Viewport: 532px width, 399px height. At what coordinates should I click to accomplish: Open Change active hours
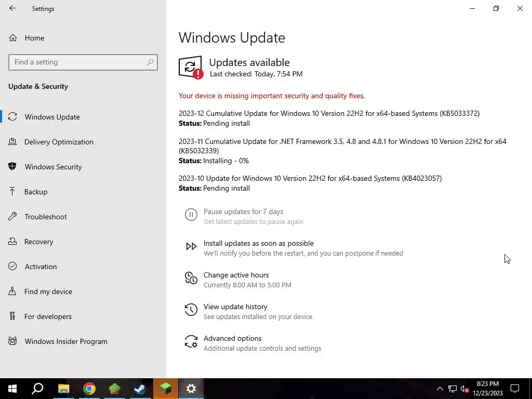pos(236,275)
